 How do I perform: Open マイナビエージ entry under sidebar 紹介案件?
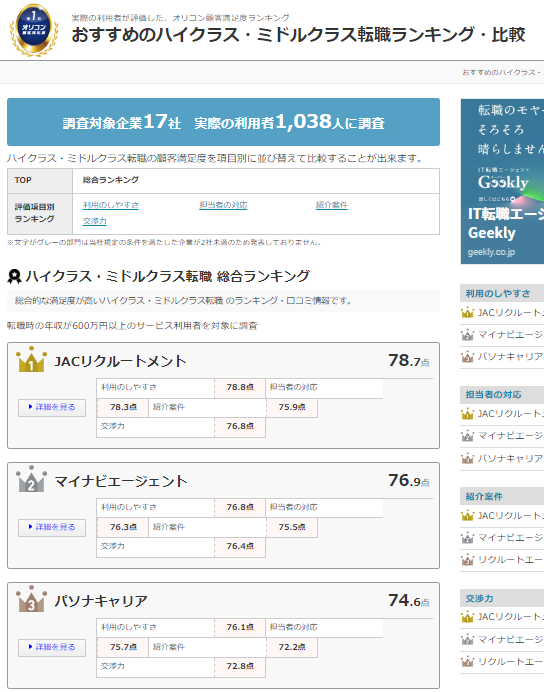pyautogui.click(x=510, y=538)
